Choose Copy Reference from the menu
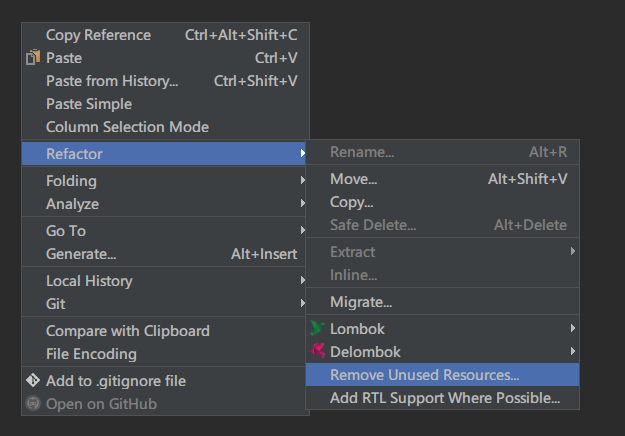This screenshot has width=625, height=436. pos(98,35)
